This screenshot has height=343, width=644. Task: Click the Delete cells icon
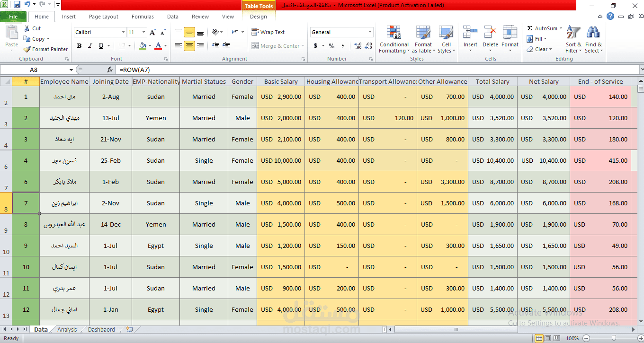point(490,33)
